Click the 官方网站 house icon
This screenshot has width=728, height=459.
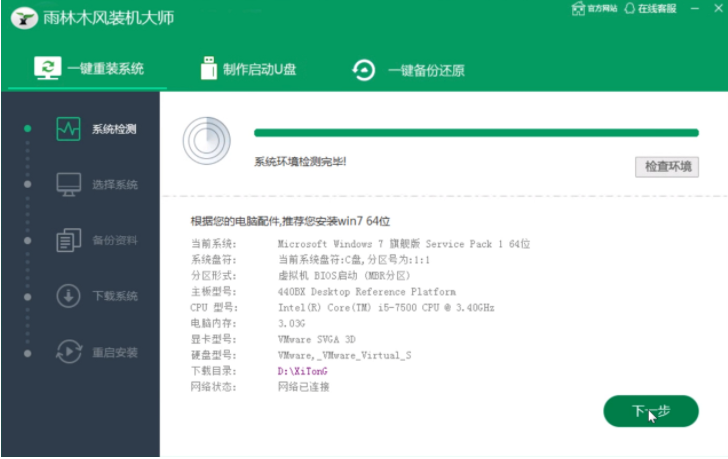click(578, 8)
